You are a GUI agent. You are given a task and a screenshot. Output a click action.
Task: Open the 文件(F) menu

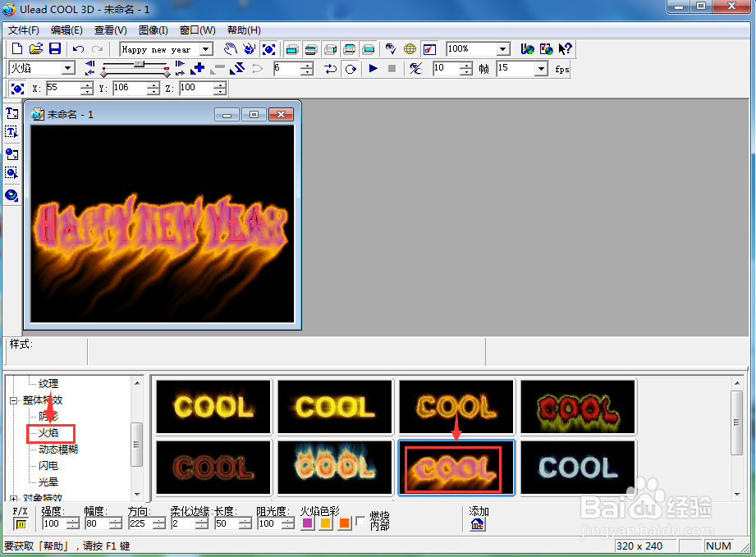pyautogui.click(x=24, y=30)
